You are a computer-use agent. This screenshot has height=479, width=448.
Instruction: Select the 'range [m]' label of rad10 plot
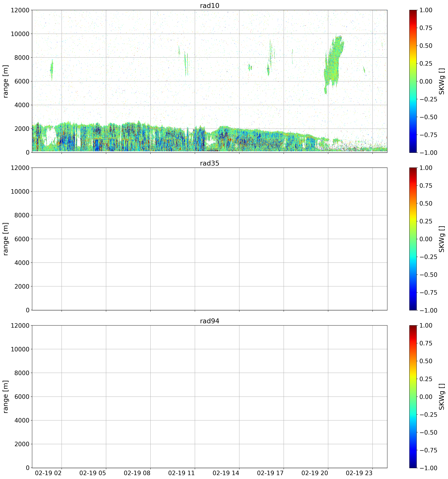point(6,81)
